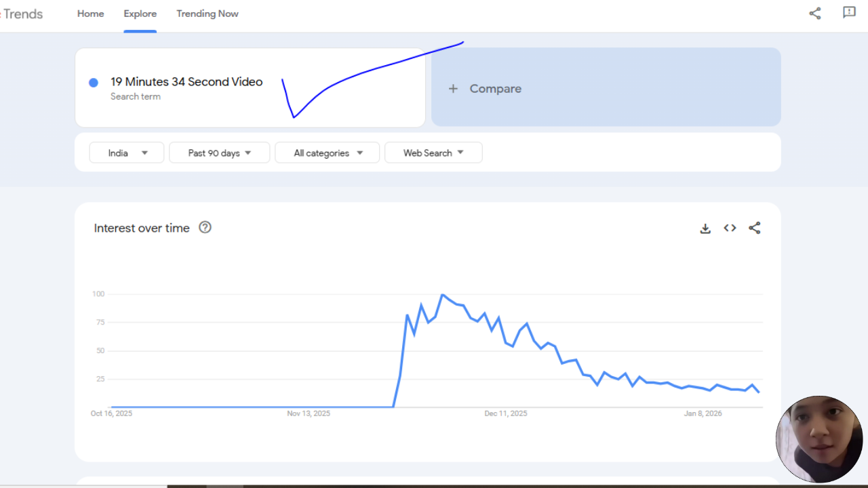Open the All categories dropdown
Screen dimensions: 868x488
(x=328, y=153)
